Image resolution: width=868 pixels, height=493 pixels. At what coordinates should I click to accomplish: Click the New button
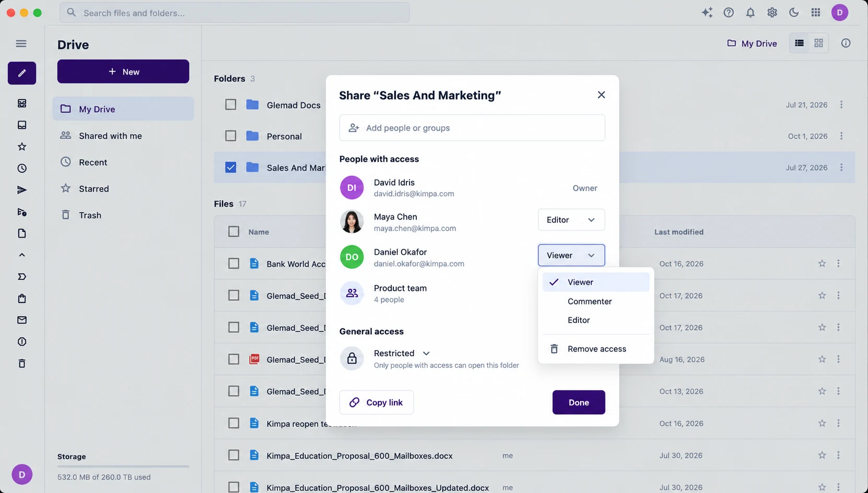123,71
